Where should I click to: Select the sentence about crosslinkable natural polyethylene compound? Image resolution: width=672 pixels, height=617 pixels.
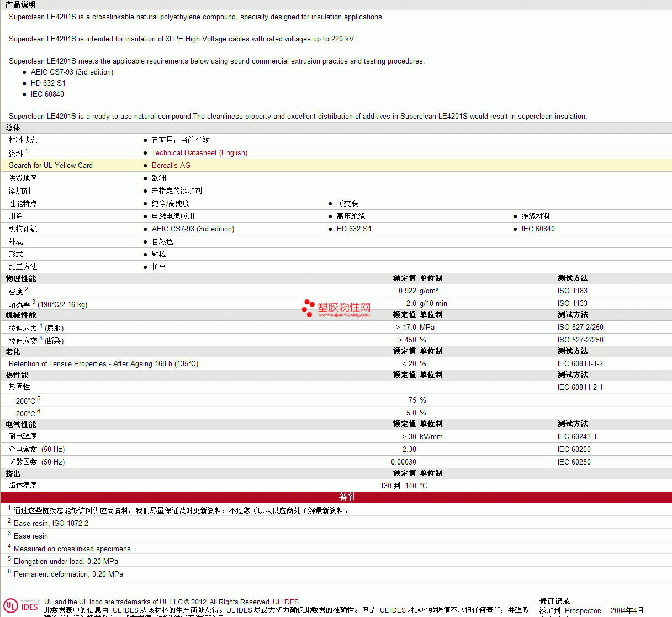pos(196,17)
